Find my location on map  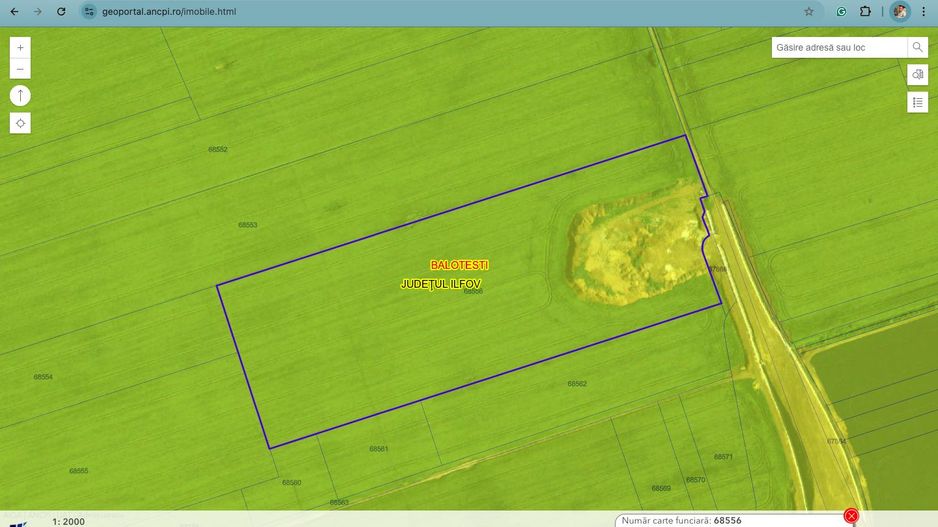pyautogui.click(x=20, y=123)
